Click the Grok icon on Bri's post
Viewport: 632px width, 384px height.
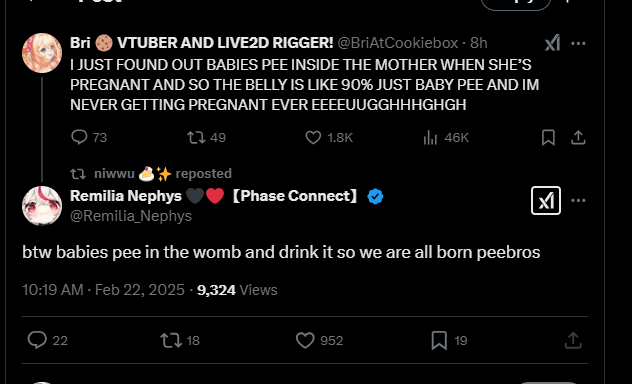[552, 43]
